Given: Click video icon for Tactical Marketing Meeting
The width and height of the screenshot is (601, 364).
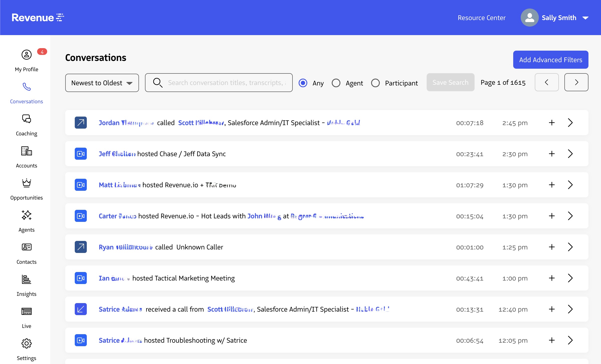Looking at the screenshot, I should coord(81,278).
